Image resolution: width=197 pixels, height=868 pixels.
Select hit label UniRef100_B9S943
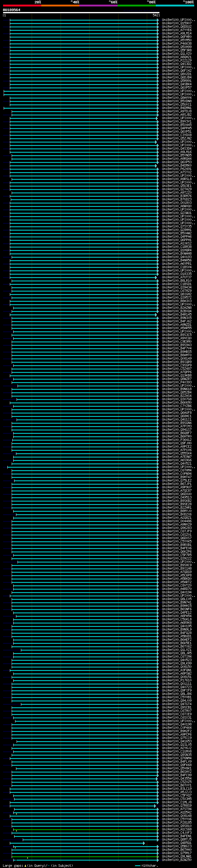coord(177,345)
